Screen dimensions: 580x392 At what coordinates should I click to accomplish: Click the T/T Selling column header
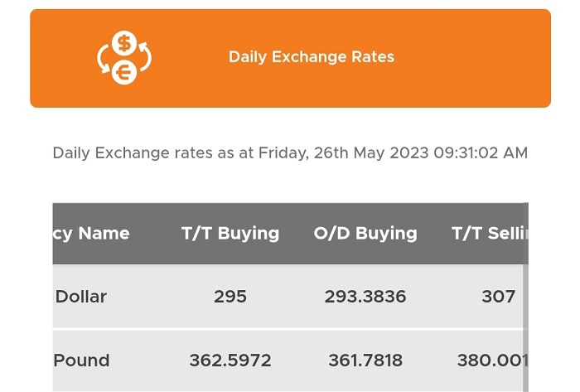490,234
